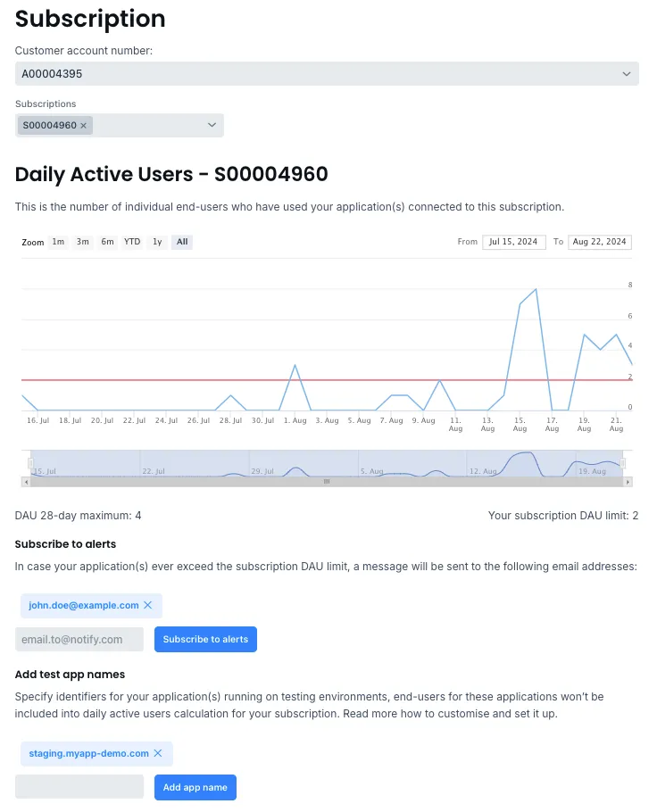Set chart zoom to 1m
Screen dimensions: 657x812
pyautogui.click(x=58, y=242)
